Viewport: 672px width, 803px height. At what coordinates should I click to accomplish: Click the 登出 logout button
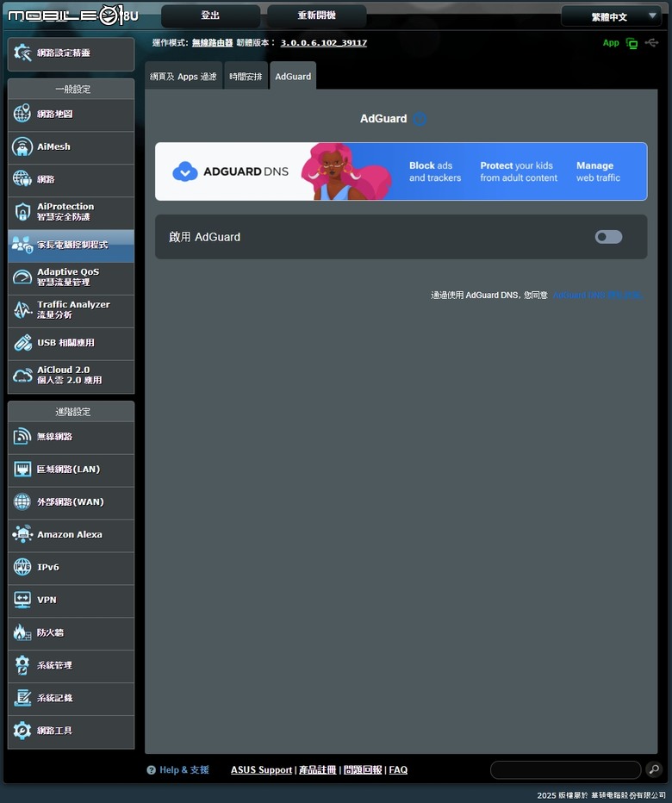tap(210, 16)
